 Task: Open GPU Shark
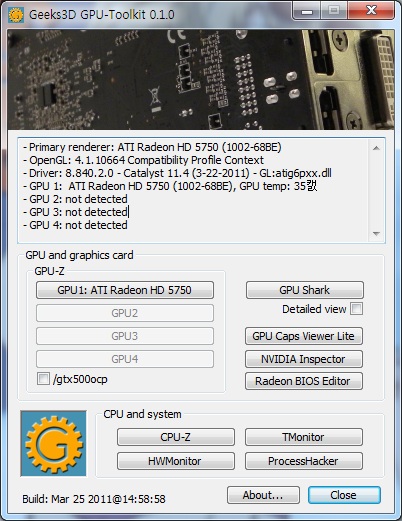click(305, 290)
